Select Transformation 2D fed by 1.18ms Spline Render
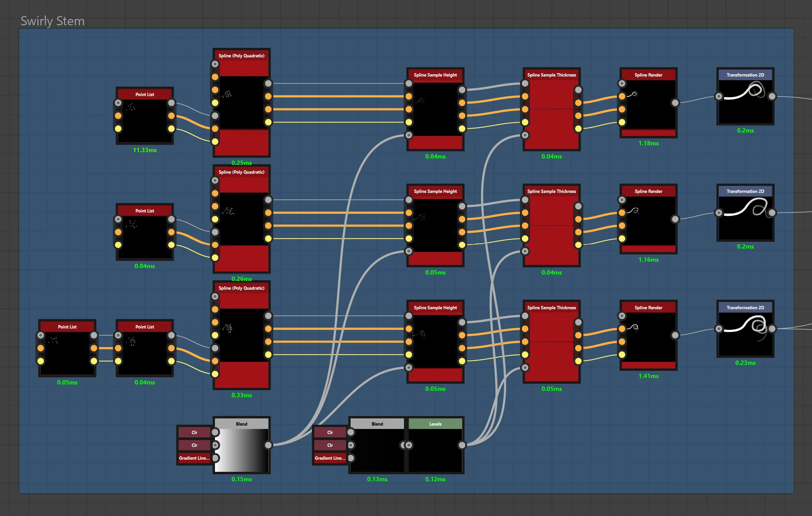Screen dimensions: 812x516 coord(745,96)
